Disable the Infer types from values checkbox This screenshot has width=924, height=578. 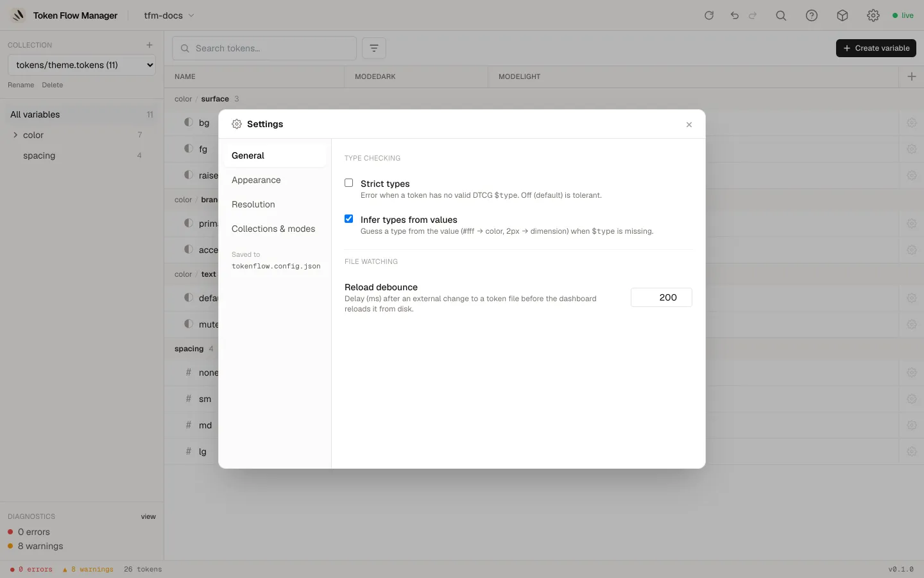(x=349, y=219)
